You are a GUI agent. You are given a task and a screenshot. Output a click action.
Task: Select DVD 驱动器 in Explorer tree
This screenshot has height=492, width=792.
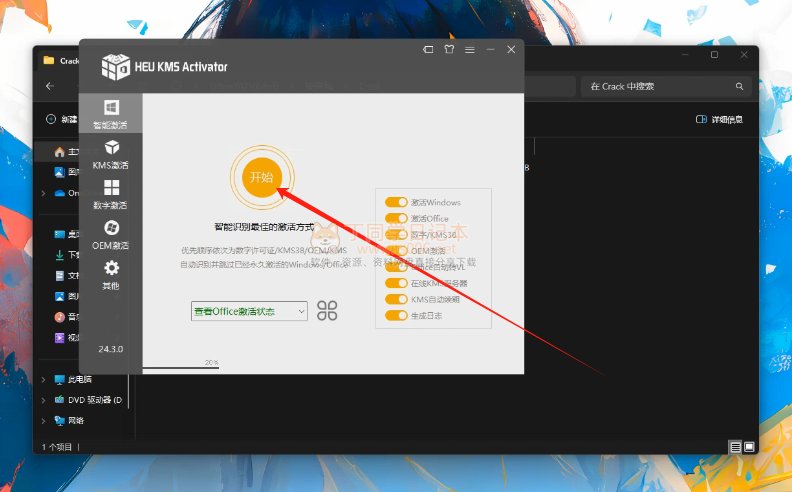[x=88, y=400]
